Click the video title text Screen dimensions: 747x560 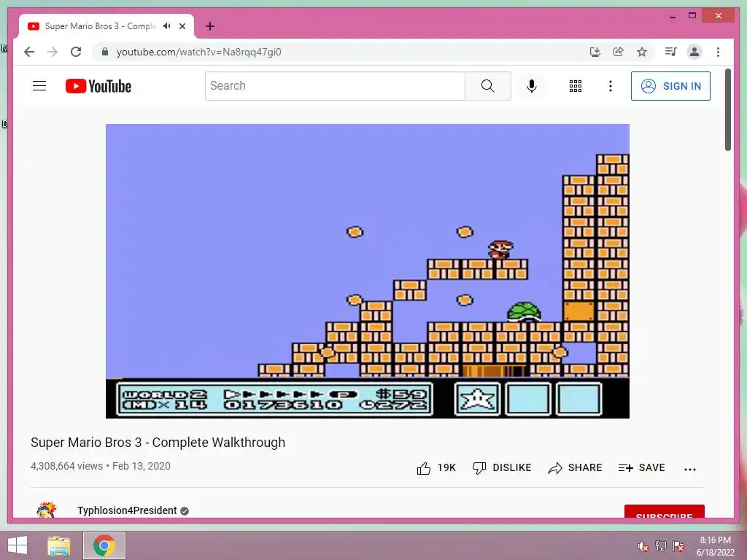(x=158, y=443)
